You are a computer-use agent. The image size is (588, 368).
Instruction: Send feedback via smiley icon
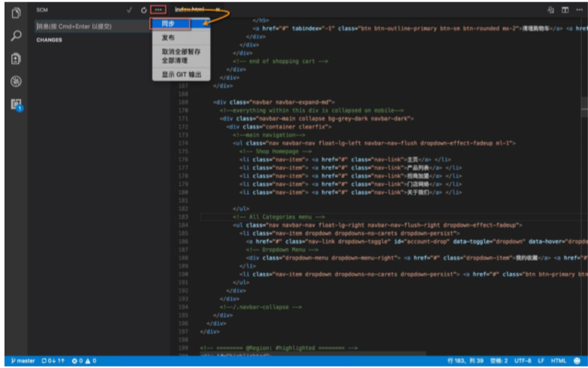(577, 361)
